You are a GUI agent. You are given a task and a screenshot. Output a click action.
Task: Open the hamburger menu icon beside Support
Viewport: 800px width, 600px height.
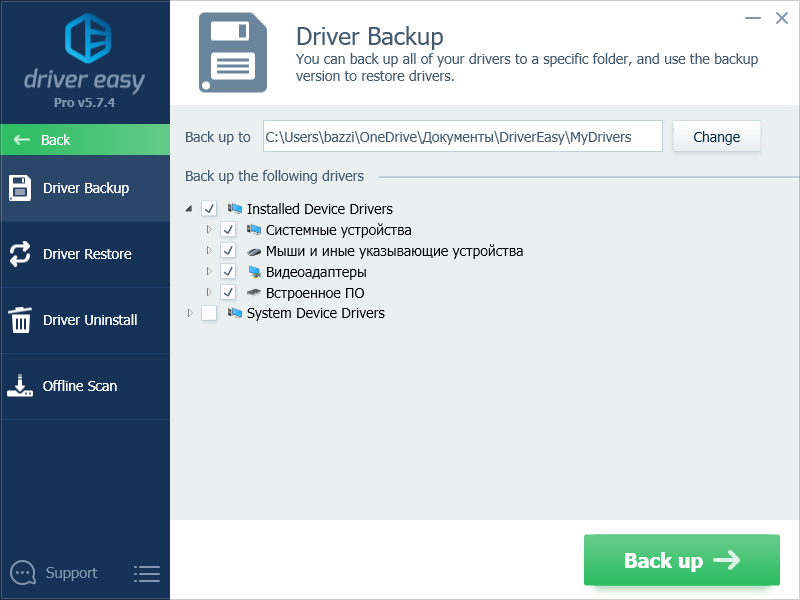(x=147, y=573)
